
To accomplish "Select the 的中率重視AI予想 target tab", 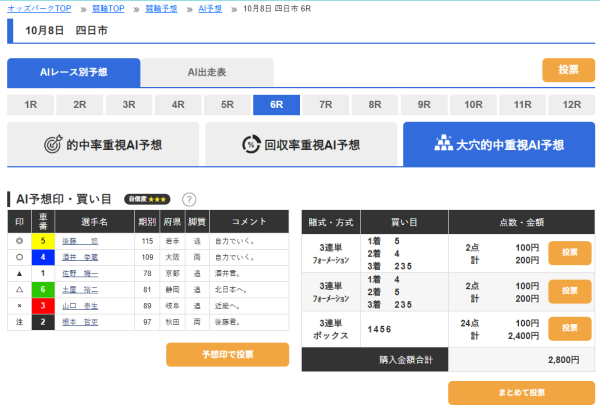I will click(x=103, y=145).
